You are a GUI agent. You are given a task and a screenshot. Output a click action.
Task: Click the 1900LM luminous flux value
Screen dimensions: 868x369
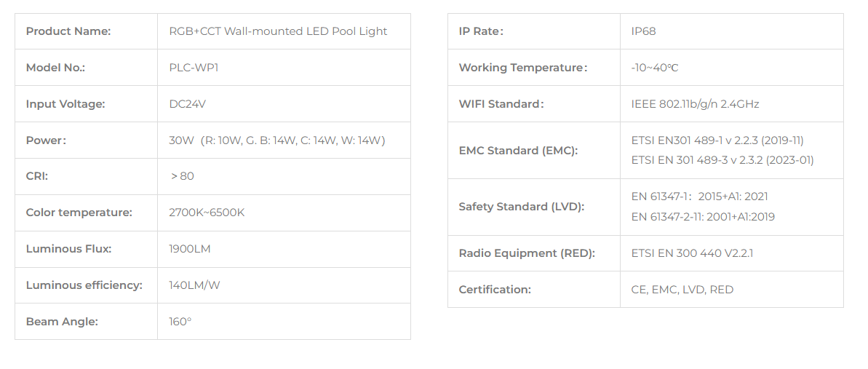[190, 249]
